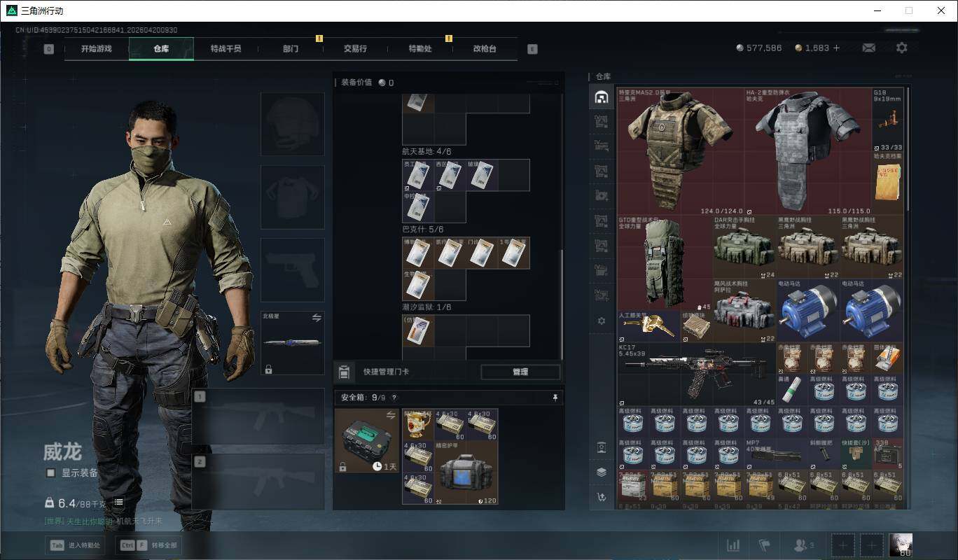The height and width of the screenshot is (560, 958).
Task: Open the weight details list icon beside 6.4/88
Action: click(x=119, y=502)
